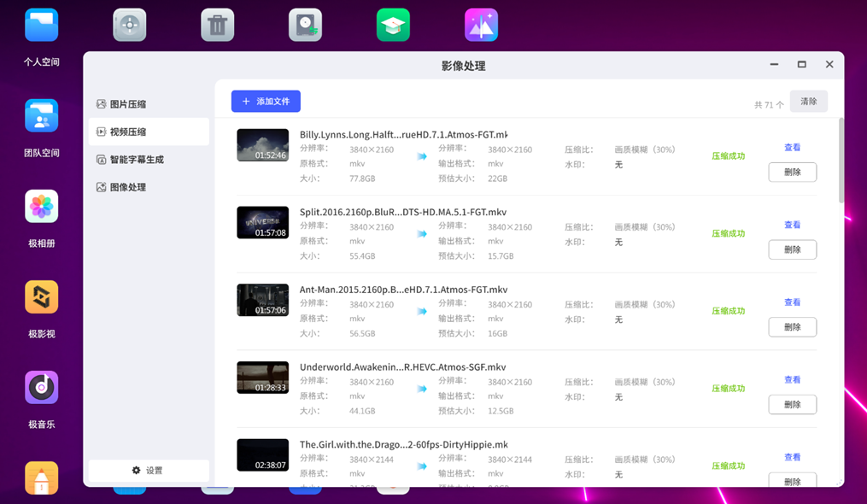Click filename Underworld.Awakenin...R.HEVC.Atmos-SGF.mkv
Viewport: 867px width, 504px height.
(402, 366)
